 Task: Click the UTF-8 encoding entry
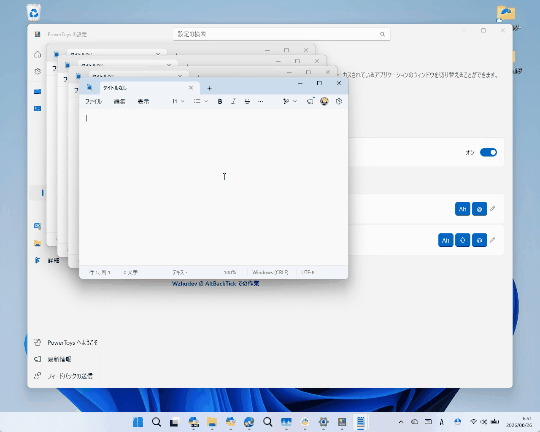308,272
